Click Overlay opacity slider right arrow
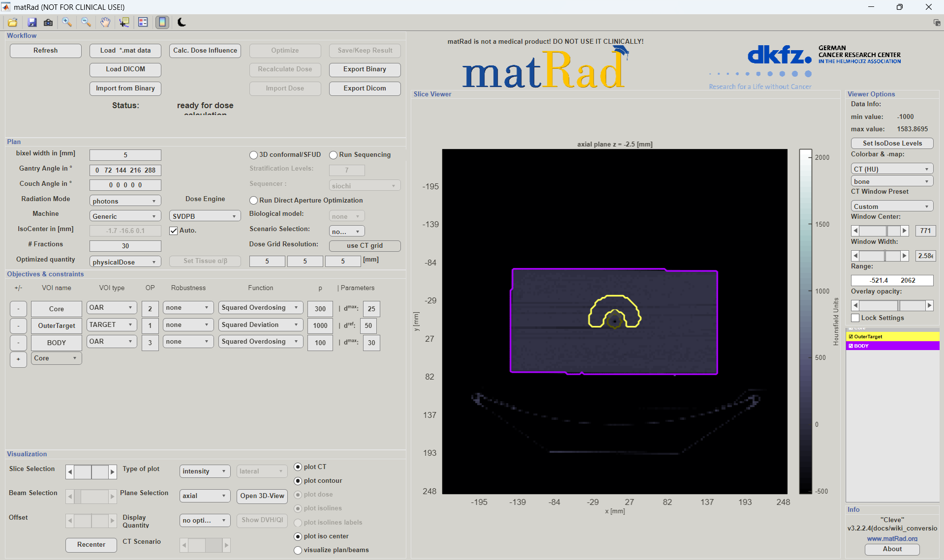Image resolution: width=944 pixels, height=560 pixels. click(929, 305)
